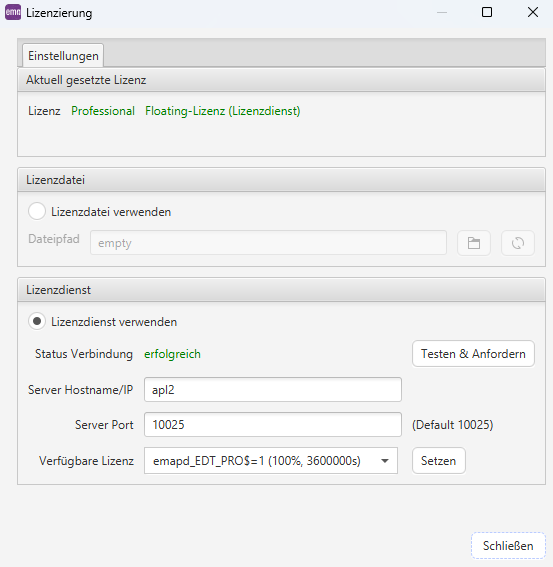Click the folder browse icon next to Dateipfad
553x567 pixels.
point(474,243)
